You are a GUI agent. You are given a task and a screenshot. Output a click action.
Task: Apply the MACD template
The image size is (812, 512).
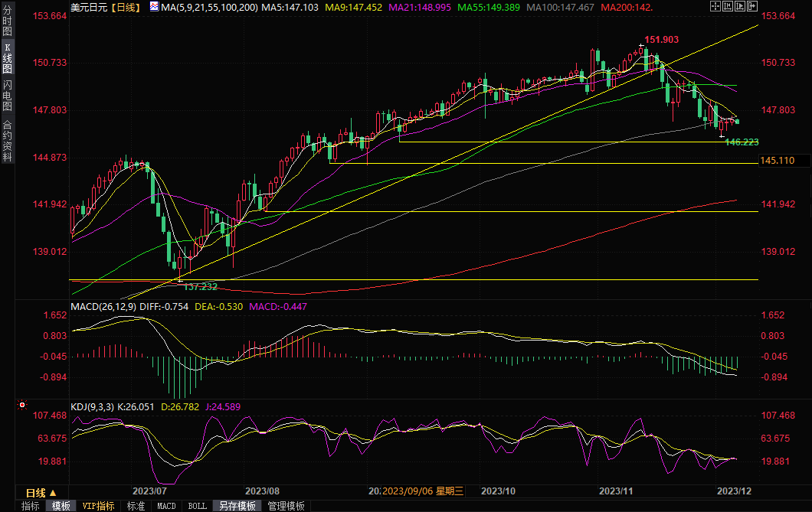point(166,506)
